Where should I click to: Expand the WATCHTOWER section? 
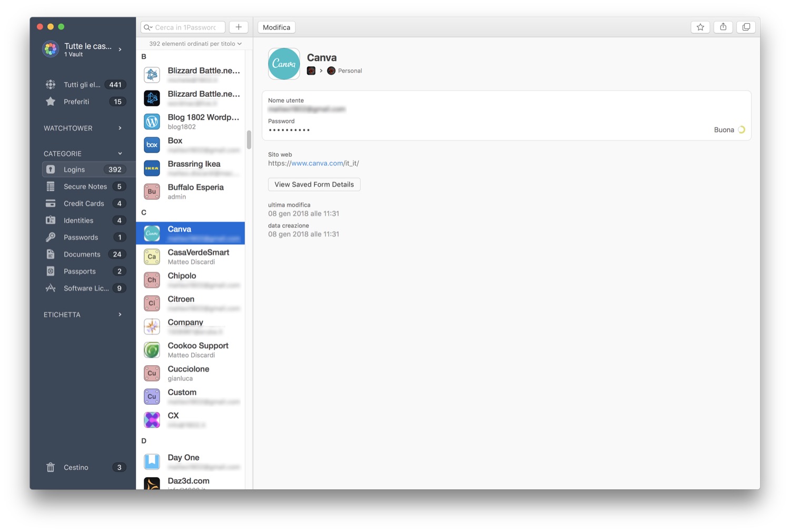121,128
